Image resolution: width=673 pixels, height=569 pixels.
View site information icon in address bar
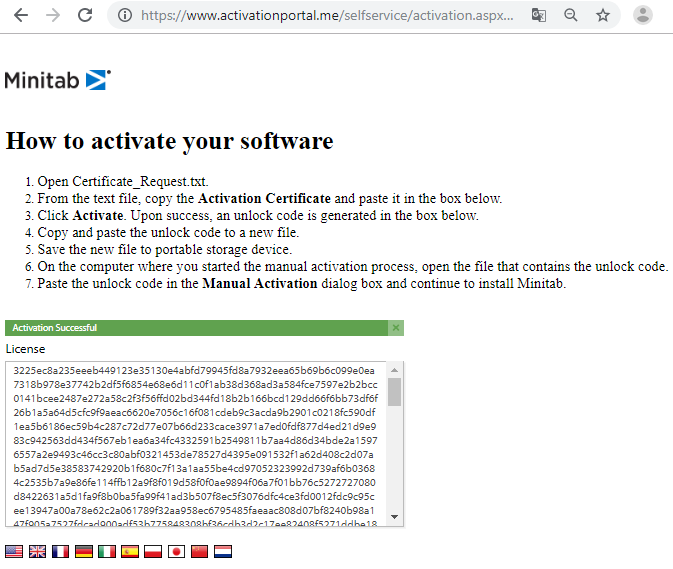click(x=125, y=15)
